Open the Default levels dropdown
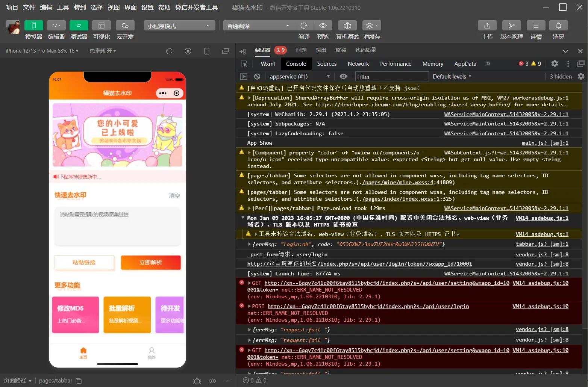 [452, 77]
